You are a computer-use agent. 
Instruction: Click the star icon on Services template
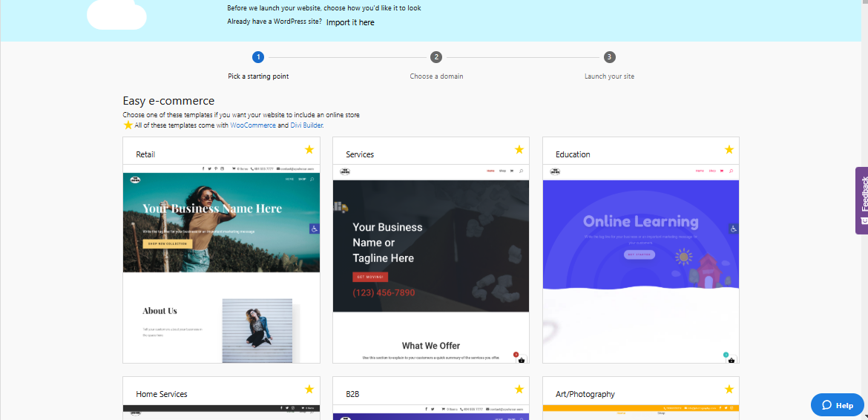(x=519, y=150)
